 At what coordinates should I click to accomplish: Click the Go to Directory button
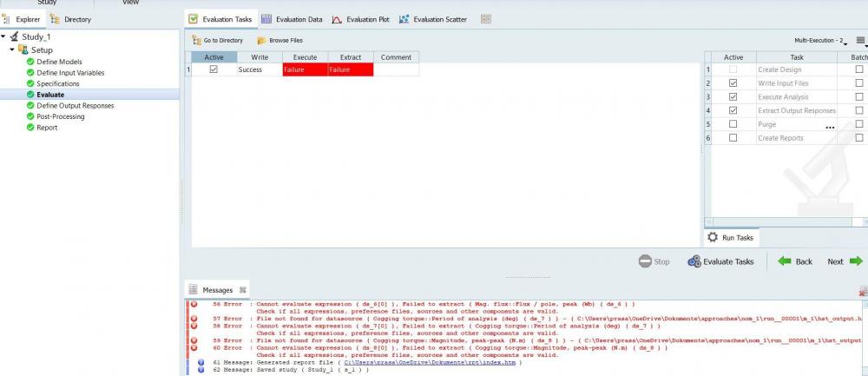point(218,41)
